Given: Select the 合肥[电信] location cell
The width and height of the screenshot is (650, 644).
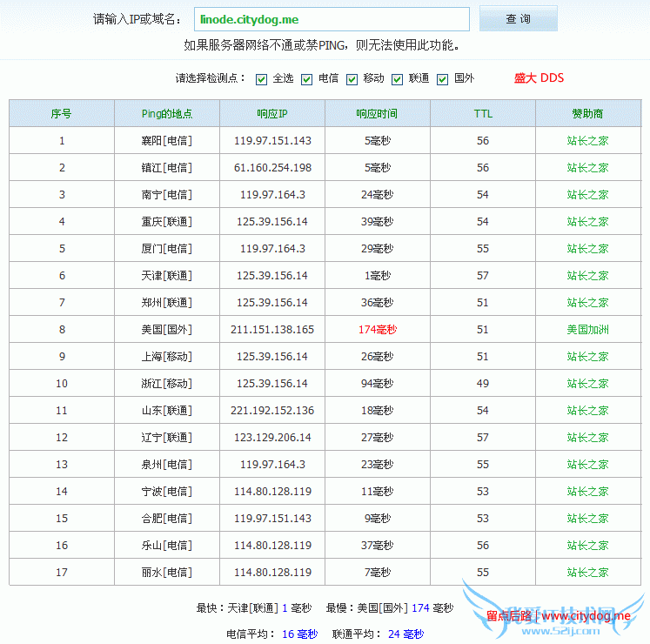Looking at the screenshot, I should (x=167, y=518).
